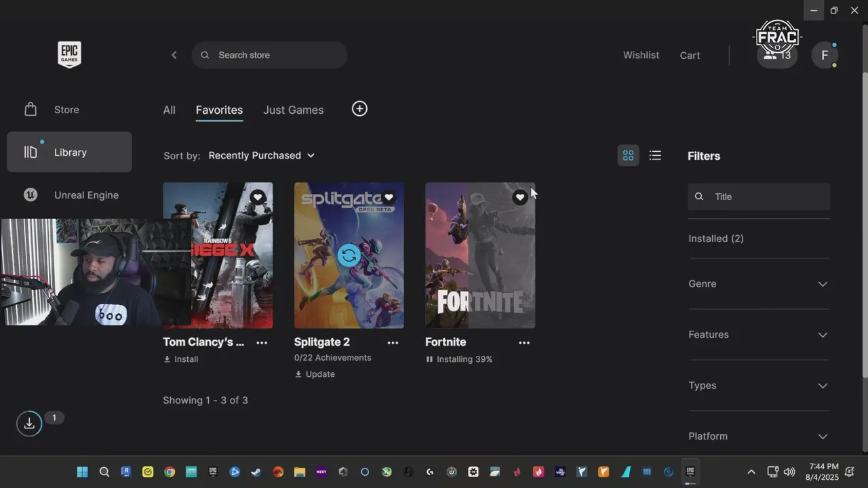This screenshot has height=488, width=868.
Task: Click the download count badge showing 1
Action: (54, 418)
